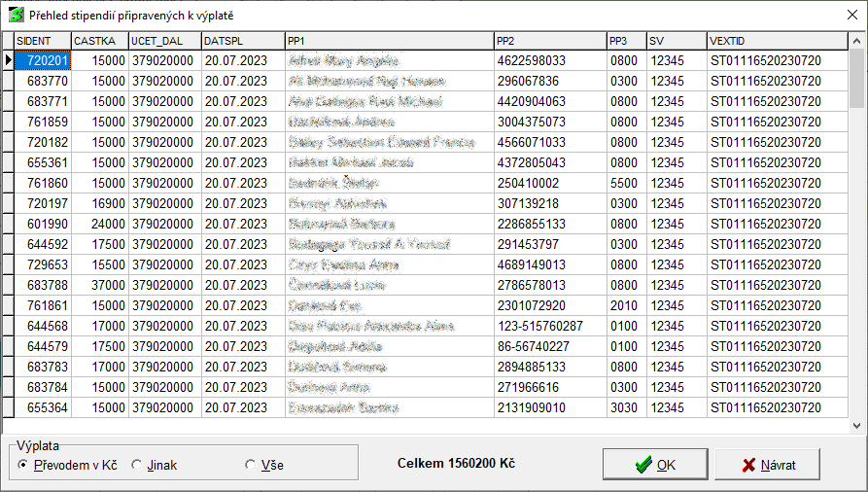
Task: Click the PP2 column header
Action: [x=548, y=41]
